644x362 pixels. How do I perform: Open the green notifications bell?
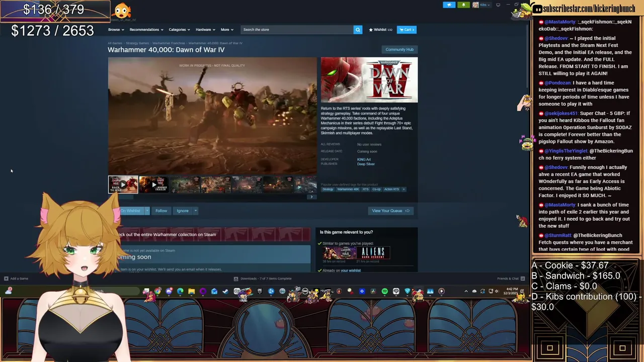[463, 5]
